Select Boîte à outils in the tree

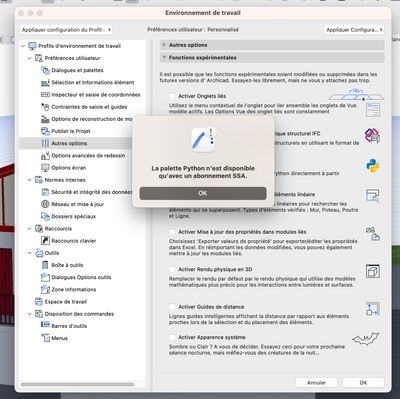tap(67, 265)
